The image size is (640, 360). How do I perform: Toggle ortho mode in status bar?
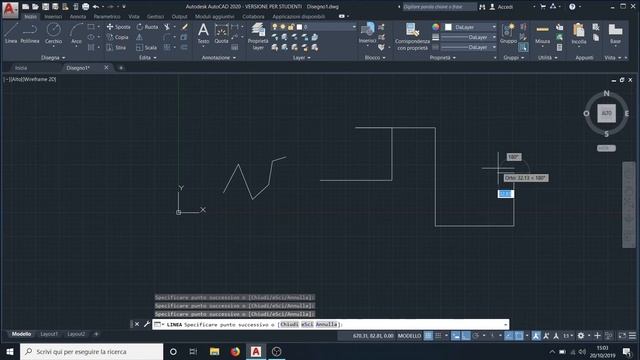point(466,336)
